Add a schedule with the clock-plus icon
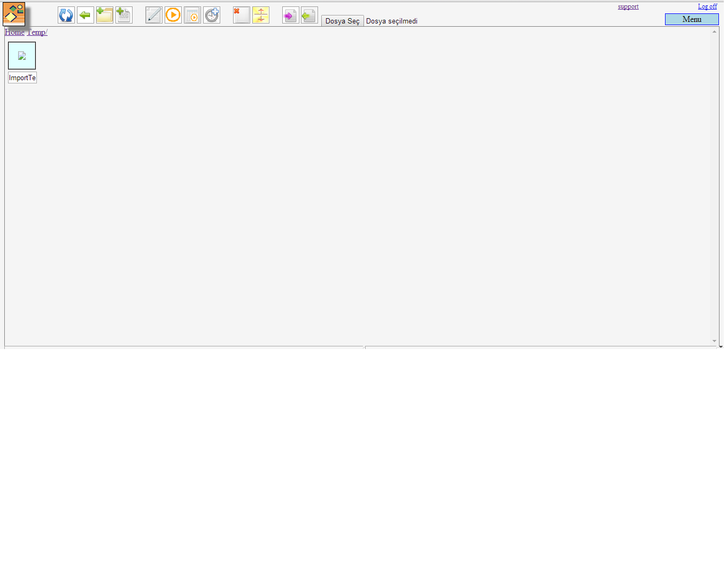 212,15
